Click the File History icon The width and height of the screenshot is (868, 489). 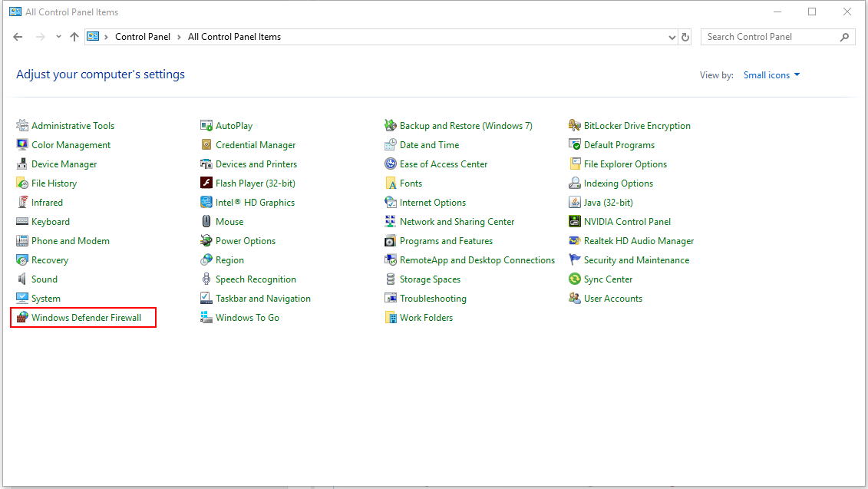point(22,183)
